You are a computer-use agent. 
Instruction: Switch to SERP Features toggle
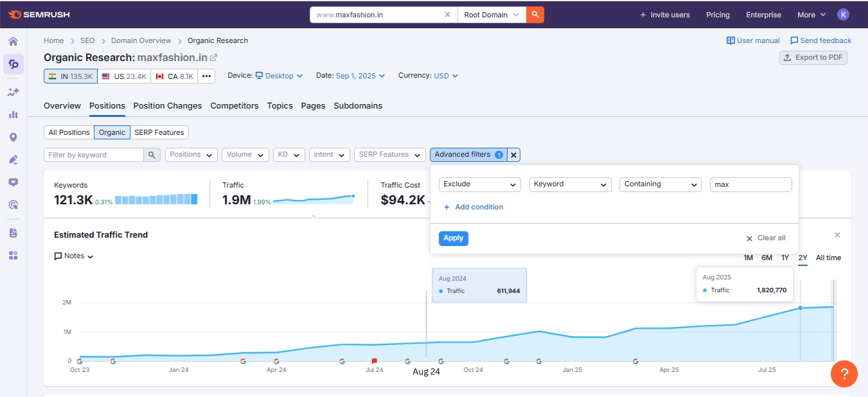[159, 132]
